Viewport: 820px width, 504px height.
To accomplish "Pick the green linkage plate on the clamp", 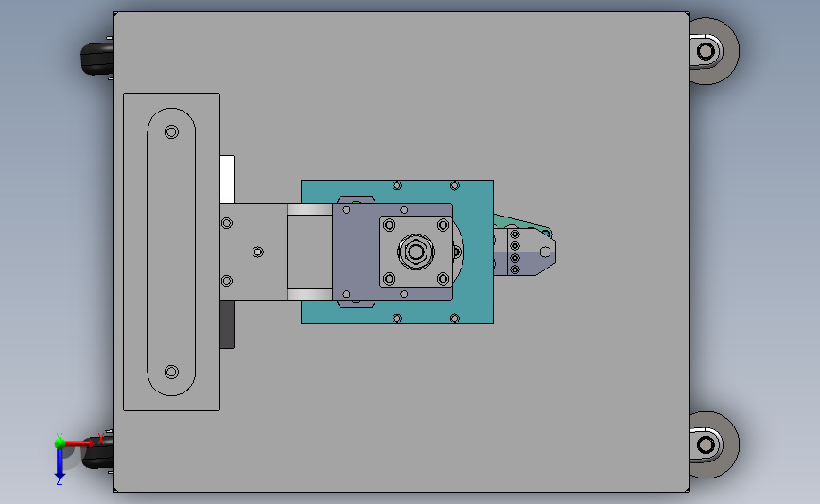I will pos(523,223).
